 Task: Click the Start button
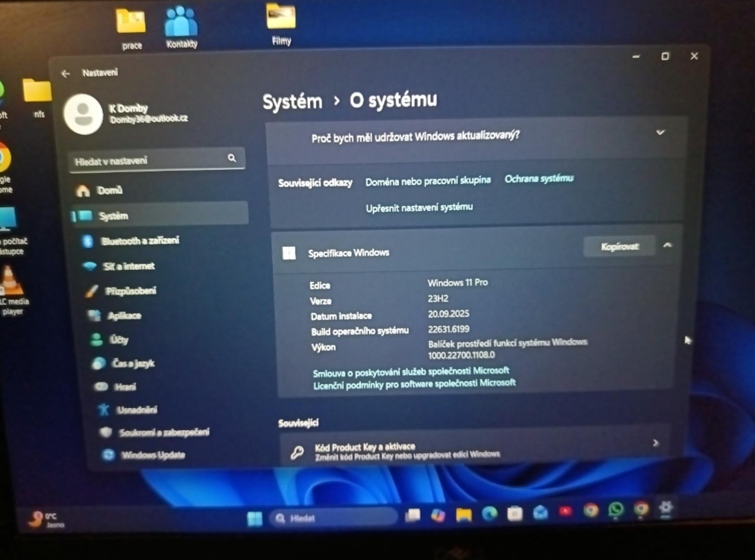(255, 516)
